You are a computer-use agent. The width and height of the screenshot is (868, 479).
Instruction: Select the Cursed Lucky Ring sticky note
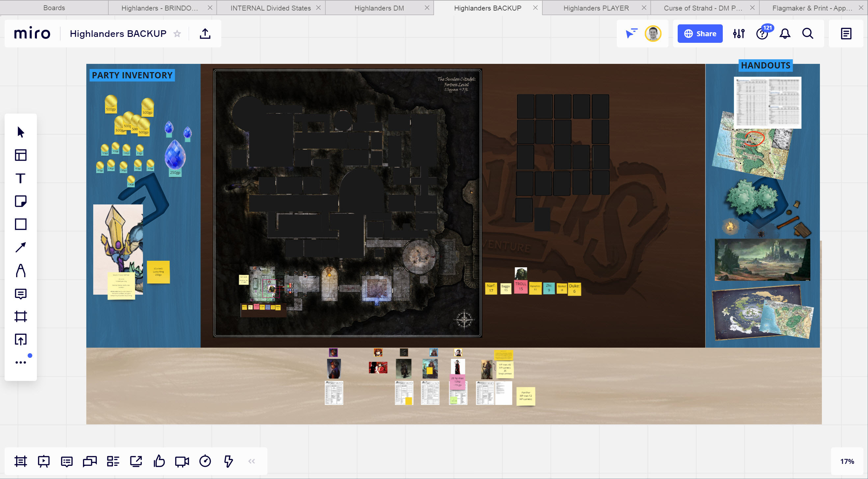coord(158,272)
